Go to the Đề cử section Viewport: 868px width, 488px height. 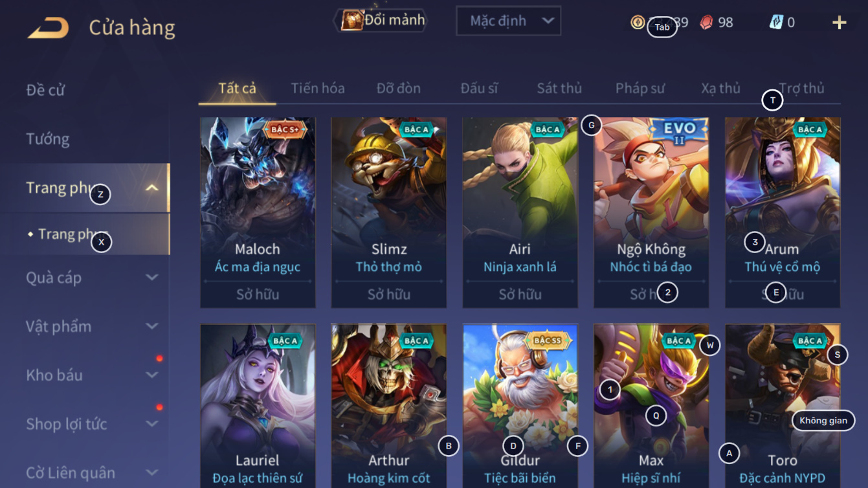pos(45,90)
